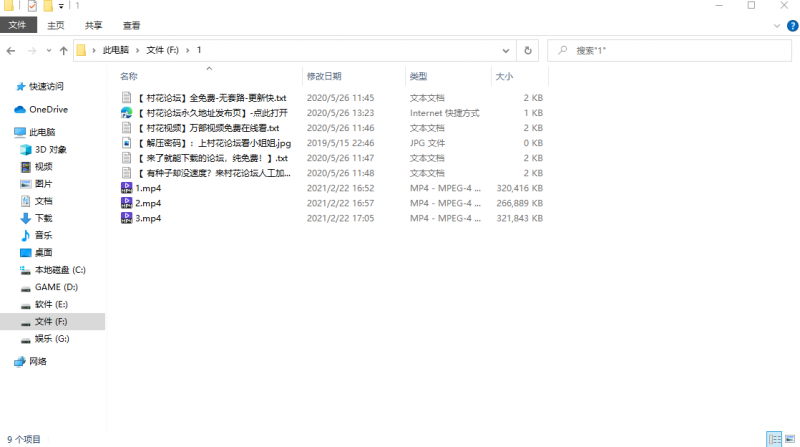
Task: Open OneDrive in the sidebar
Action: [48, 109]
